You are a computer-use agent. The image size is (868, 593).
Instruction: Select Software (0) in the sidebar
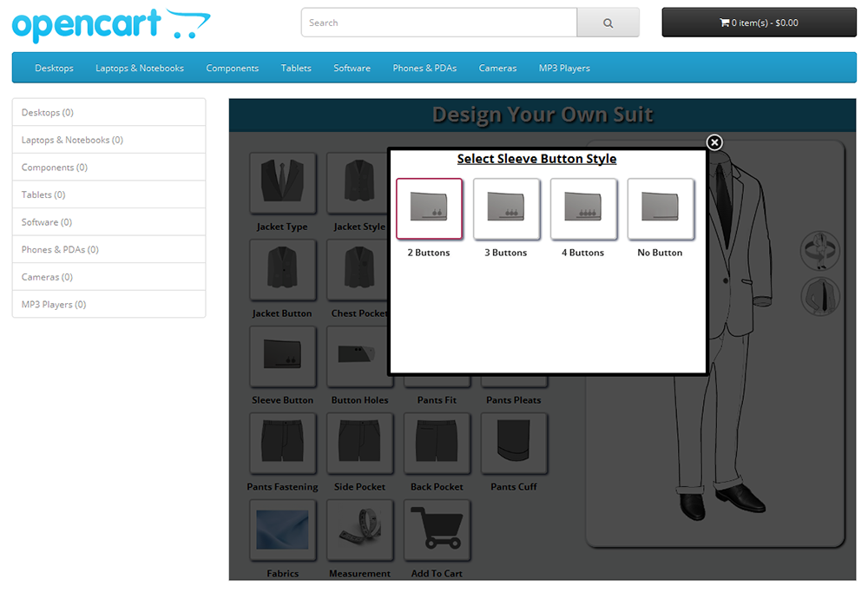point(109,222)
